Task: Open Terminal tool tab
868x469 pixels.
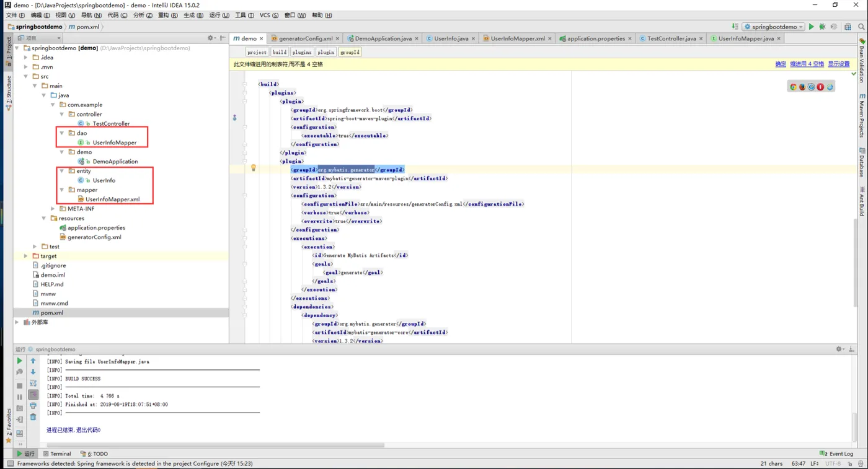Action: pyautogui.click(x=57, y=454)
